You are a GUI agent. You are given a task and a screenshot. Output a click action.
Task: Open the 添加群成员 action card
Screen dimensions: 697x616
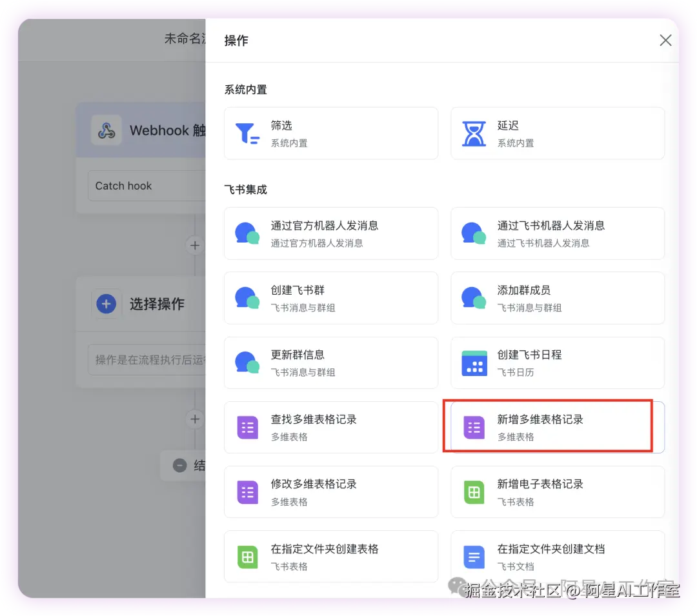pyautogui.click(x=557, y=297)
